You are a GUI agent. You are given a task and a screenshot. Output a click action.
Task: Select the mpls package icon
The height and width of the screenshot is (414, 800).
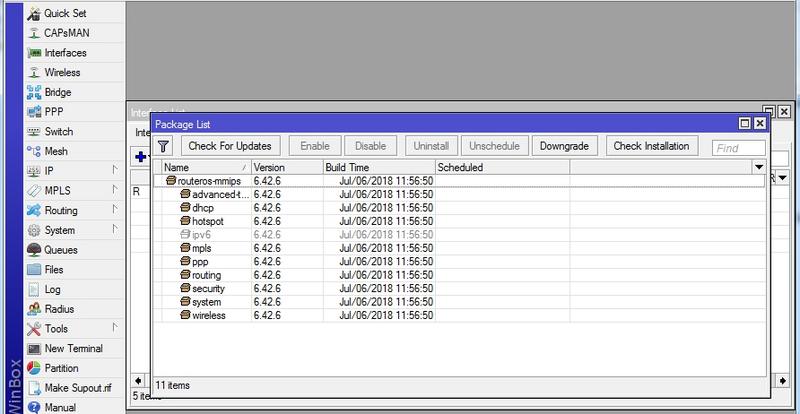185,248
